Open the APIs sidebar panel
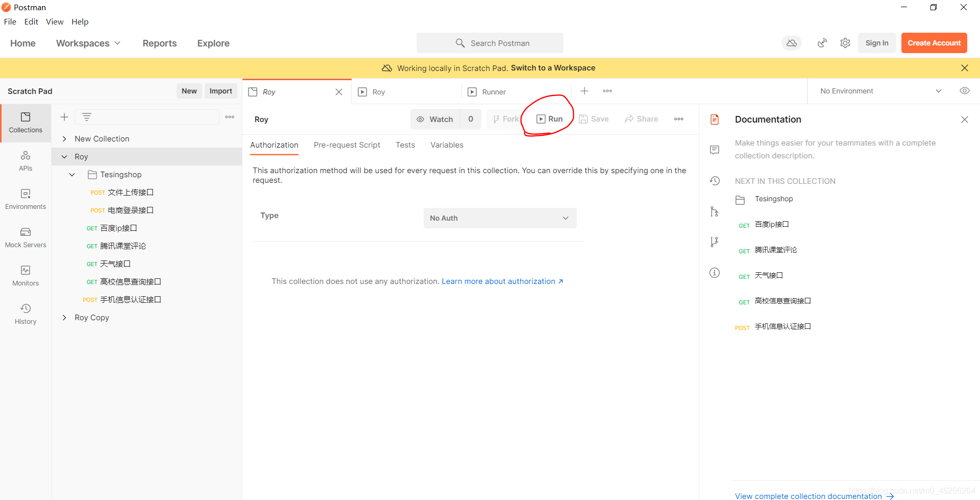980x500 pixels. [26, 161]
